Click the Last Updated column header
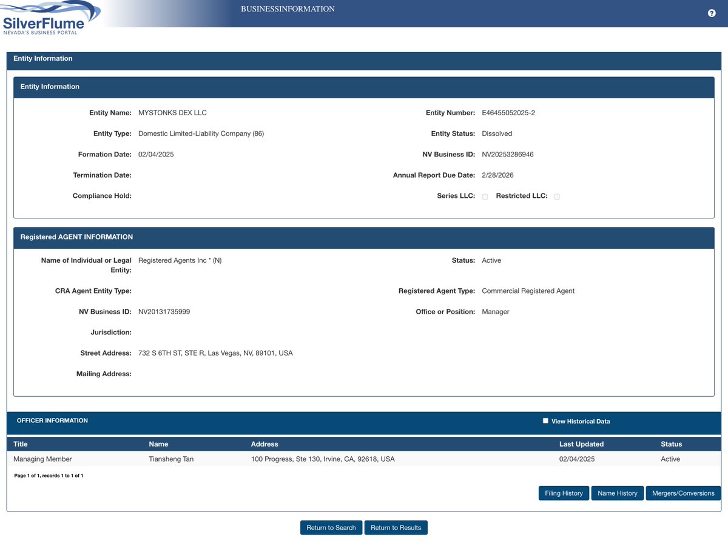Image resolution: width=728 pixels, height=560 pixels. pos(581,444)
